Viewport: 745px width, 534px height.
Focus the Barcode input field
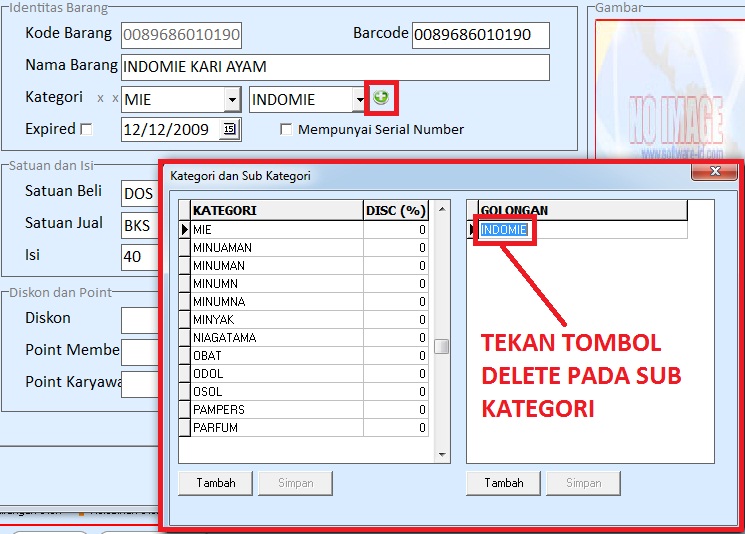click(481, 35)
